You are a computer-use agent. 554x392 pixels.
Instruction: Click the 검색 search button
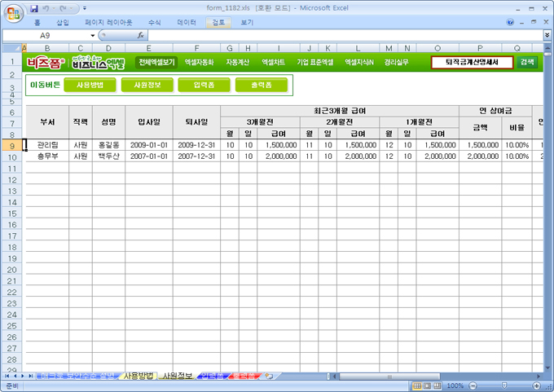pos(527,62)
